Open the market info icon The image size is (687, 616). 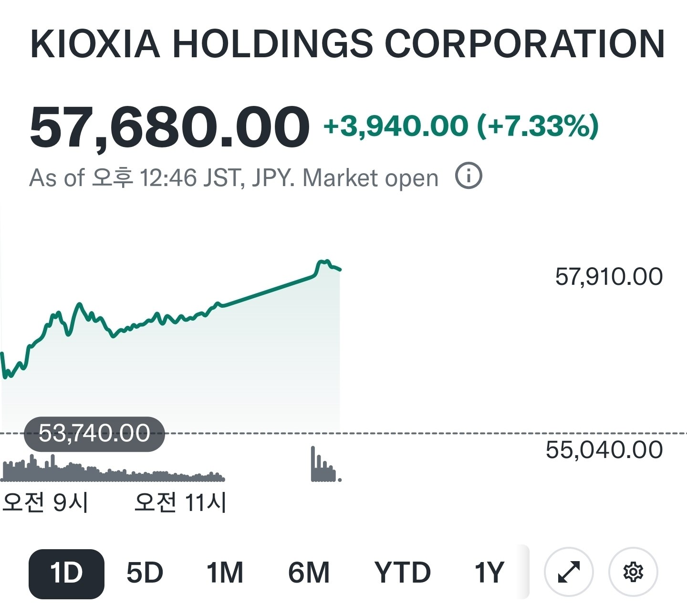468,176
